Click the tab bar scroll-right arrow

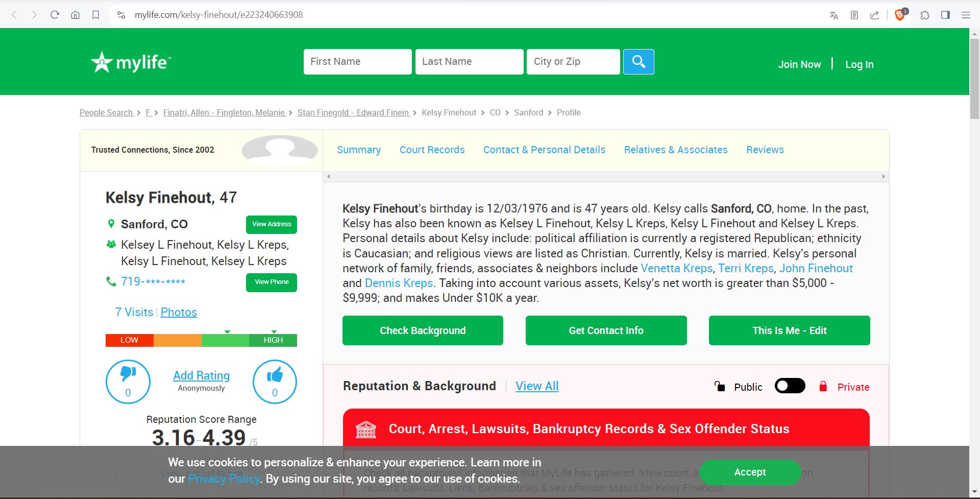pos(884,177)
